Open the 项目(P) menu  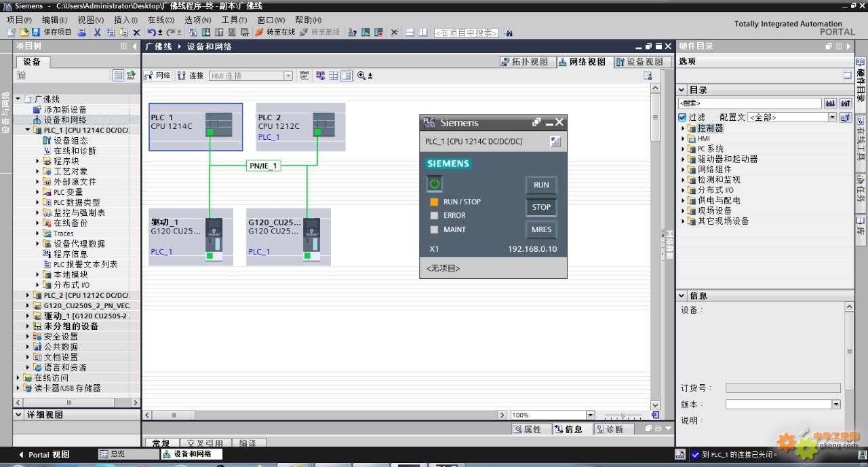tap(19, 20)
